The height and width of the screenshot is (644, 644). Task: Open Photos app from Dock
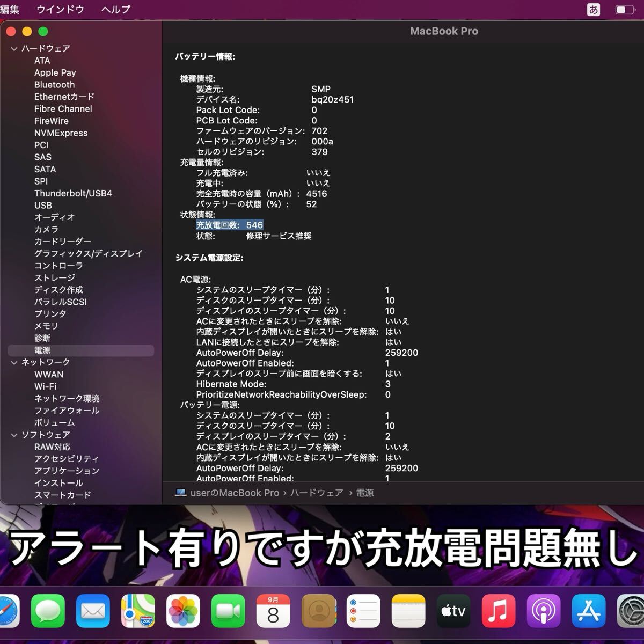coord(183,611)
